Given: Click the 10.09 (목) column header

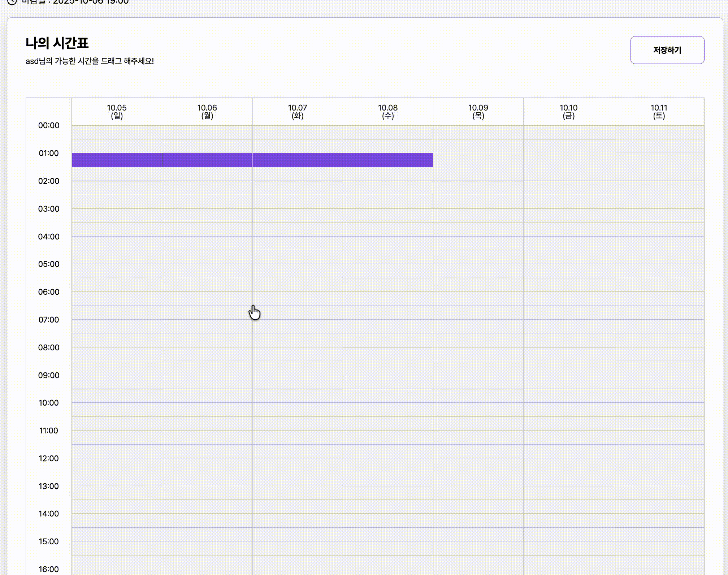Looking at the screenshot, I should pos(478,112).
